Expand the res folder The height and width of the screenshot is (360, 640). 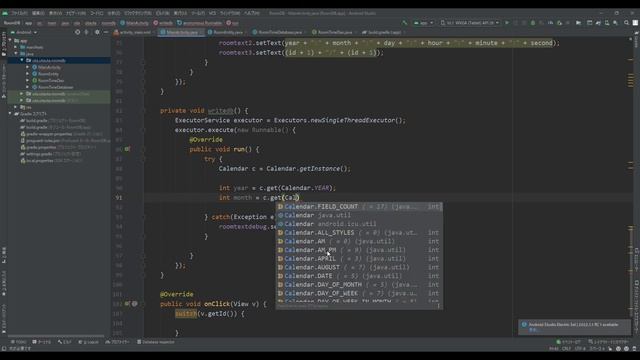point(16,107)
